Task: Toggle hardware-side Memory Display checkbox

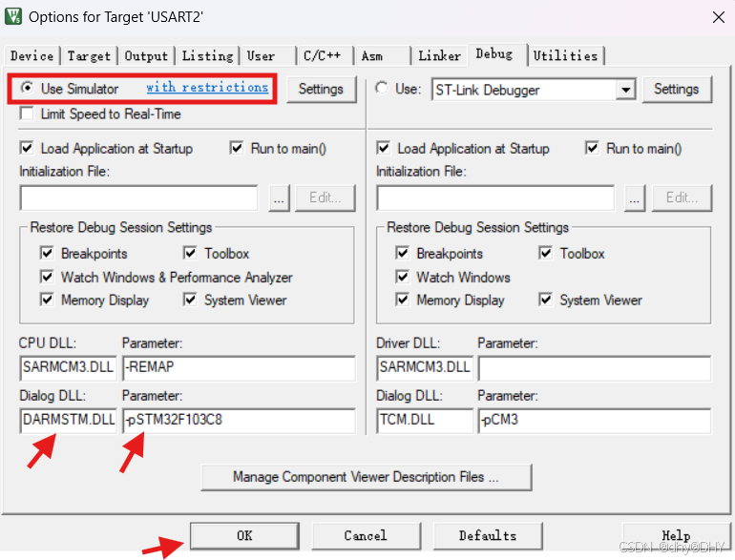Action: [403, 300]
